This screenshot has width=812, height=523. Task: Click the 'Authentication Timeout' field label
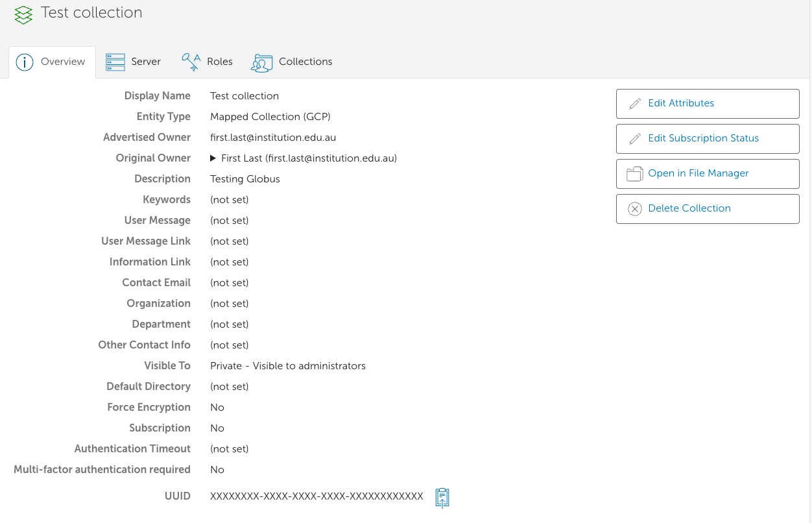pos(132,449)
